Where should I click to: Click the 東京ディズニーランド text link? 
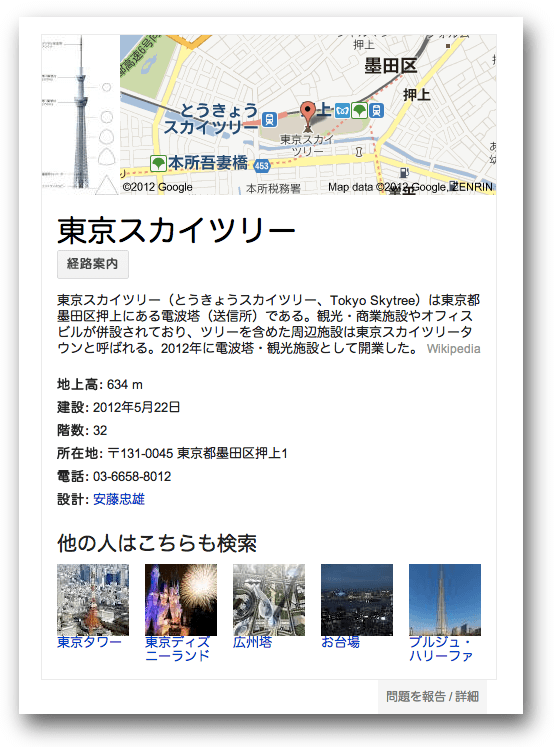click(x=178, y=649)
